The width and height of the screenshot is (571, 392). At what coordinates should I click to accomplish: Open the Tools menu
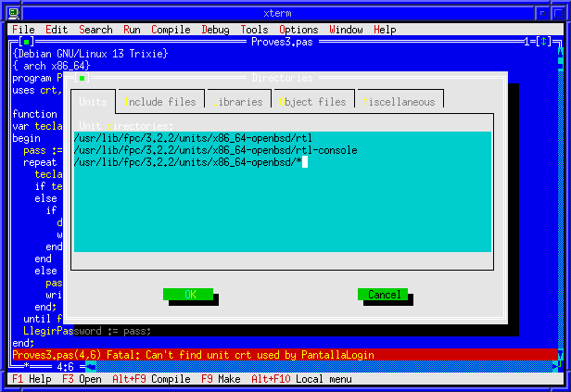tap(254, 30)
